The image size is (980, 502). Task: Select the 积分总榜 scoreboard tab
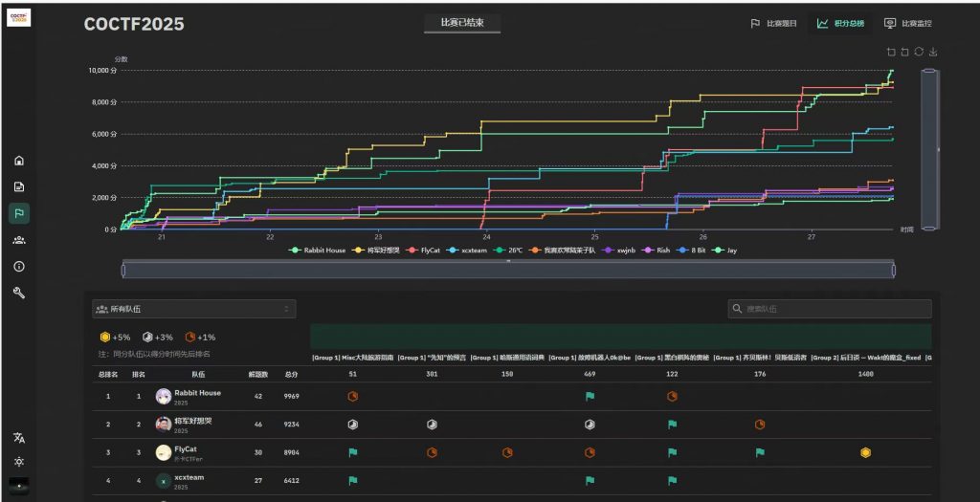(840, 24)
